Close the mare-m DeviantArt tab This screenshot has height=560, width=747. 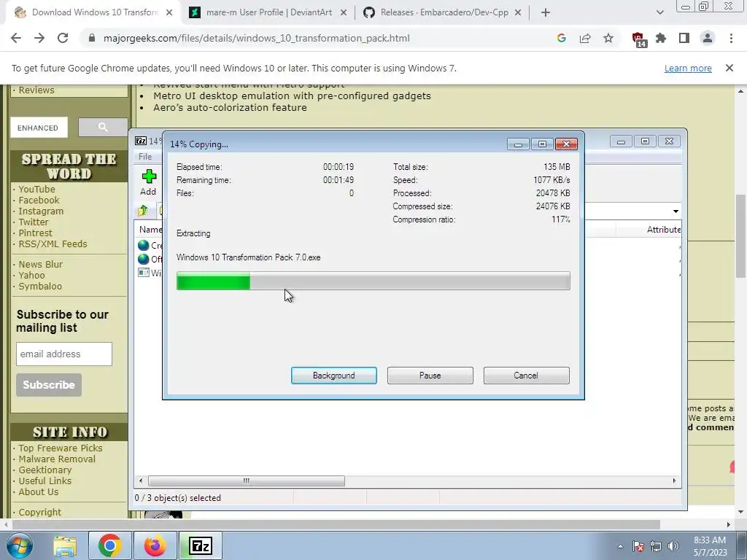pos(344,13)
